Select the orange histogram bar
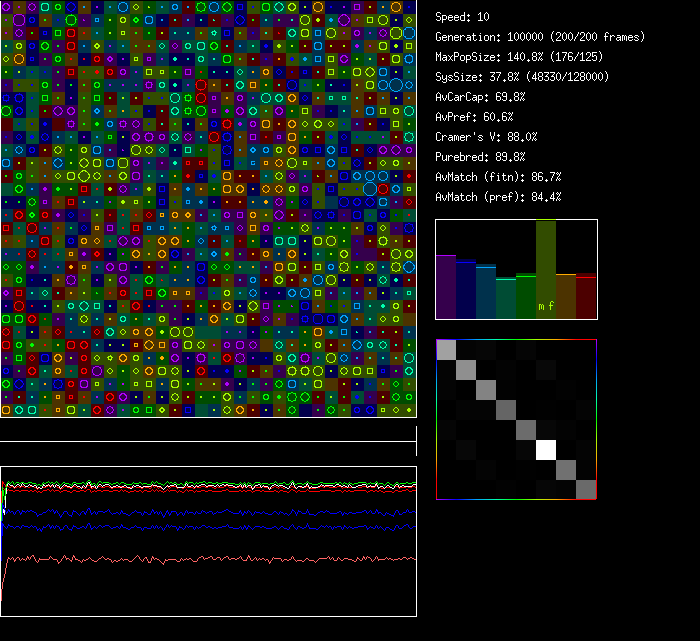Screen dimensions: 700x641 pyautogui.click(x=566, y=296)
